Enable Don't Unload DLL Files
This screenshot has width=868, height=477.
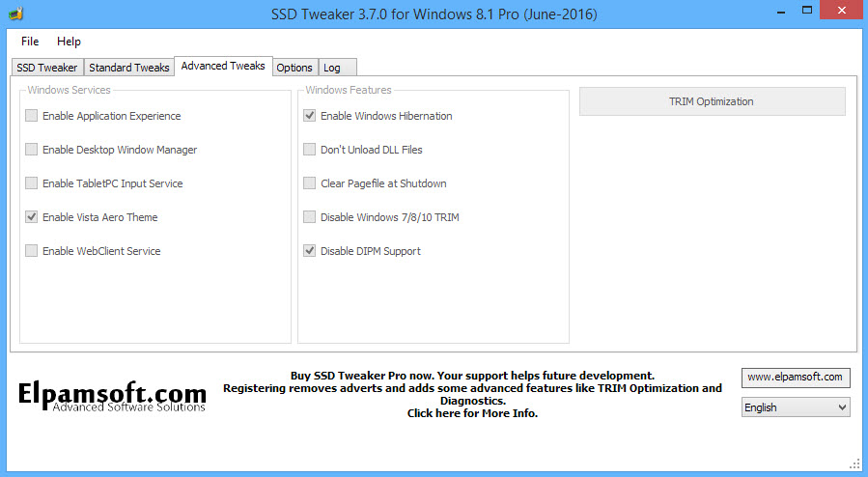click(x=310, y=150)
